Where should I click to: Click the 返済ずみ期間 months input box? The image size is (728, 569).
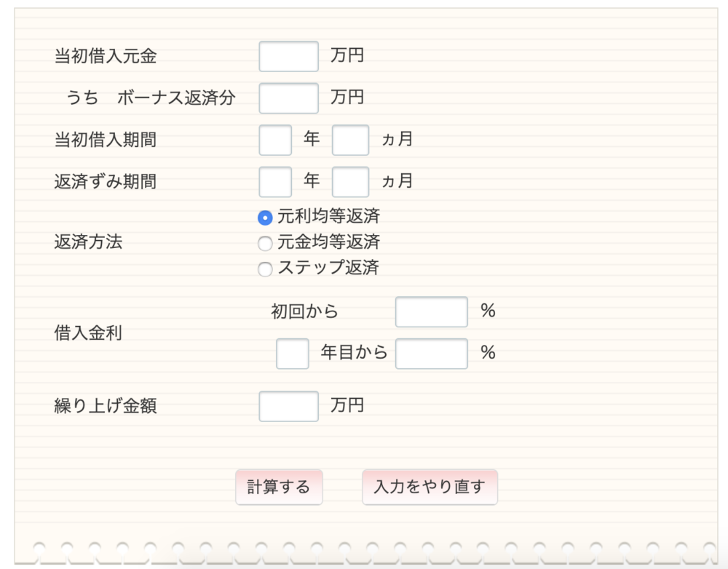349,181
